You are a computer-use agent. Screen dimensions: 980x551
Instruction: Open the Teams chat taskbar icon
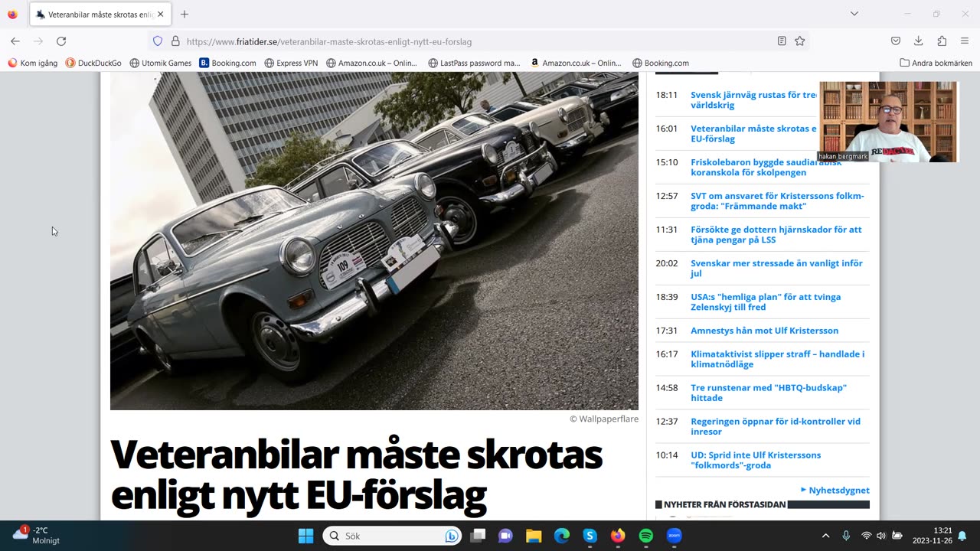(505, 536)
